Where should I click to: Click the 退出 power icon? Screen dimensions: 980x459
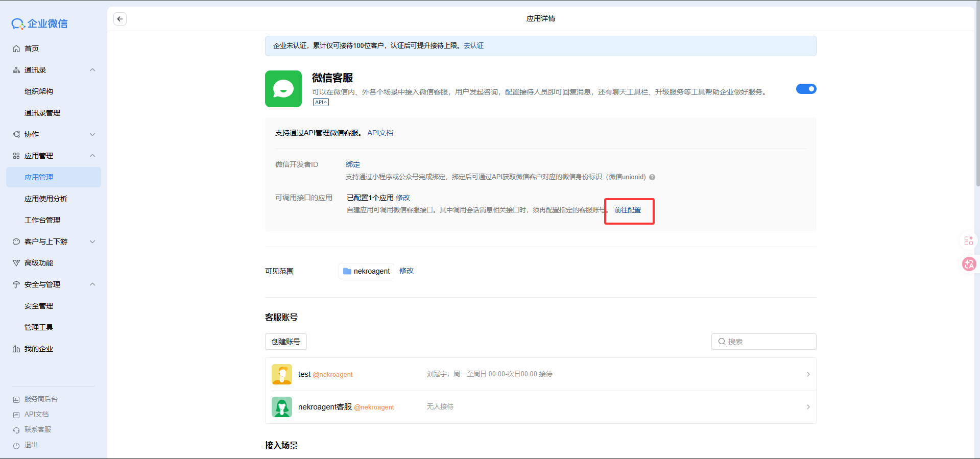16,445
